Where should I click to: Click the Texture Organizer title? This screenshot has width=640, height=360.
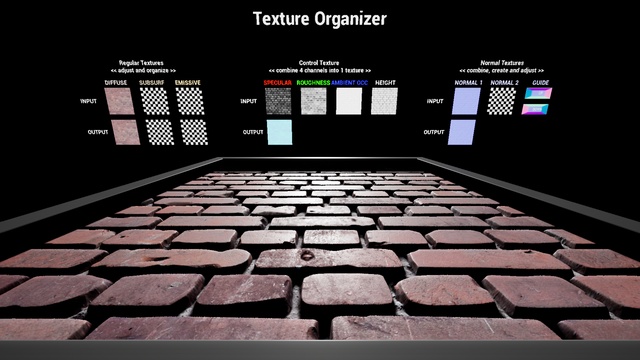pos(320,19)
